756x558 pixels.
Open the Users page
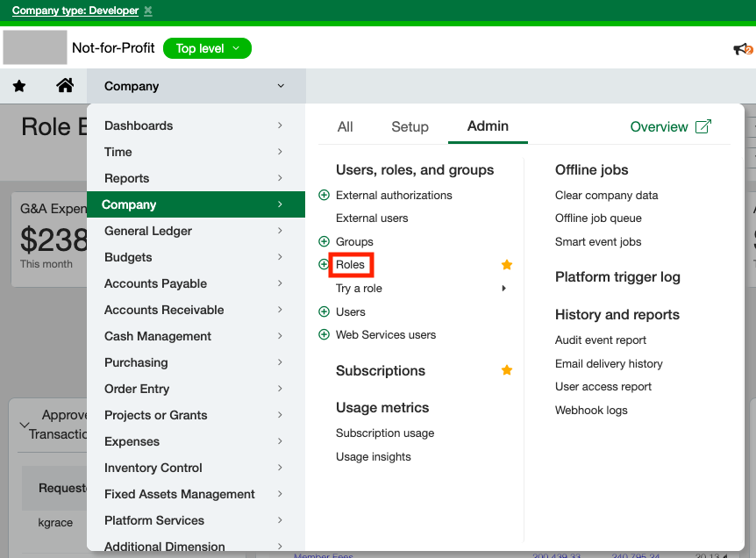[351, 311]
